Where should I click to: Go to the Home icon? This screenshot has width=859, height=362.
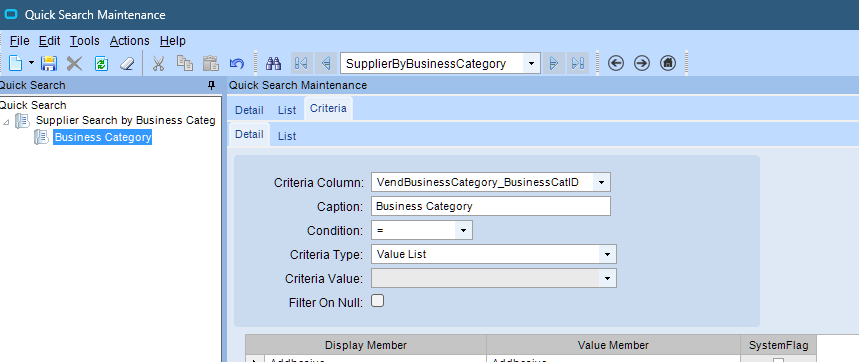click(667, 64)
